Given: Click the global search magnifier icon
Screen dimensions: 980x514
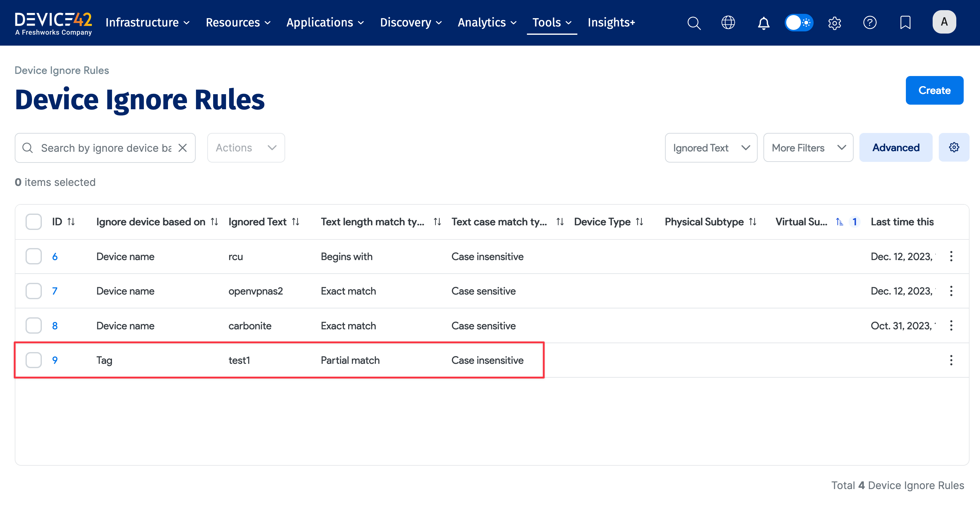Looking at the screenshot, I should (x=694, y=23).
